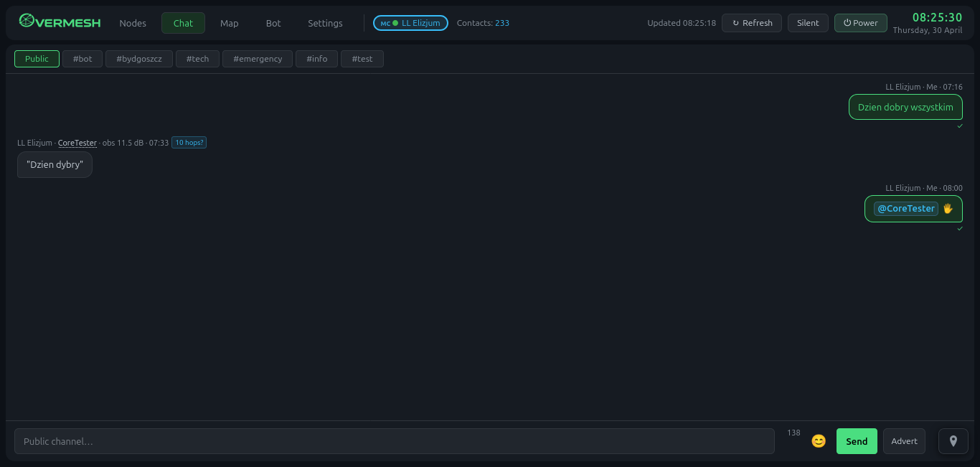Focus the Public channel message input
980x467 pixels.
point(395,441)
